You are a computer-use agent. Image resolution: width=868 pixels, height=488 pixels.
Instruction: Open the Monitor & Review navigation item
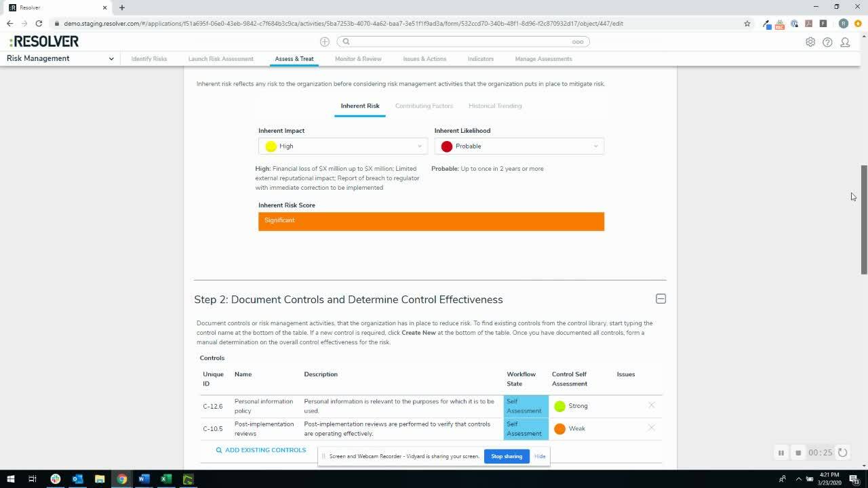click(x=358, y=59)
